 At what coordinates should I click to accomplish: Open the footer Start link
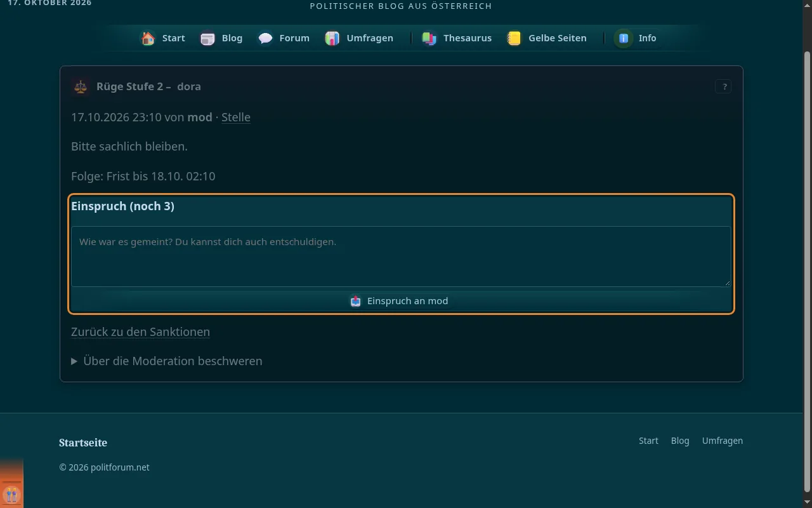coord(648,441)
